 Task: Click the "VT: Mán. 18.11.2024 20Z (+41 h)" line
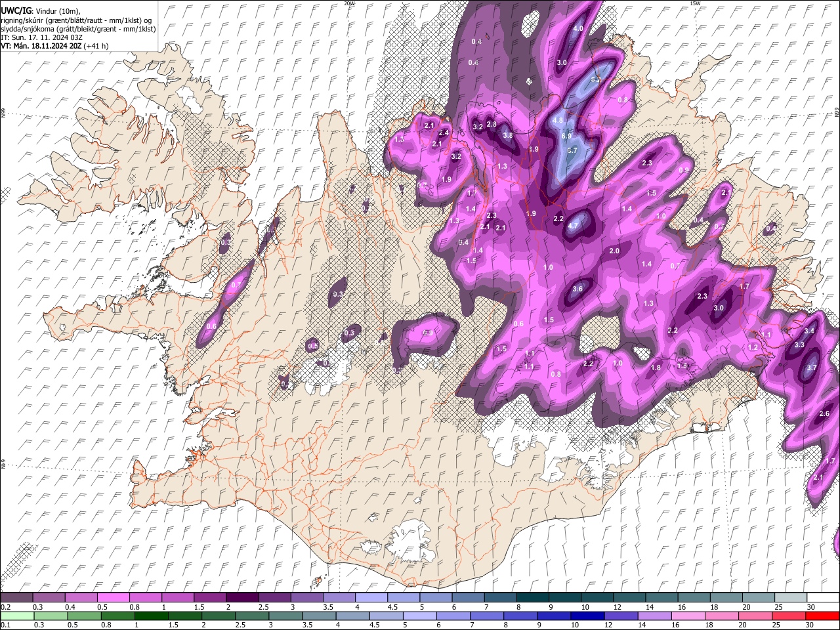pos(55,46)
